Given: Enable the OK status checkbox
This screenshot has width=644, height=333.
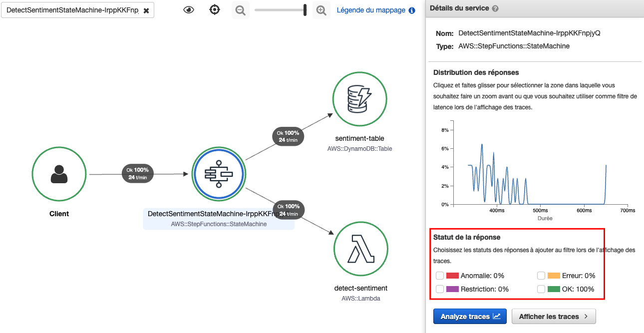Looking at the screenshot, I should 541,289.
